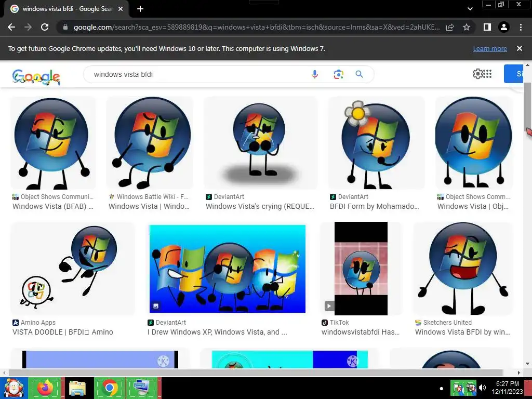Screen dimensions: 532x399
Task: Dismiss the Chrome update notification bar
Action: (520, 48)
